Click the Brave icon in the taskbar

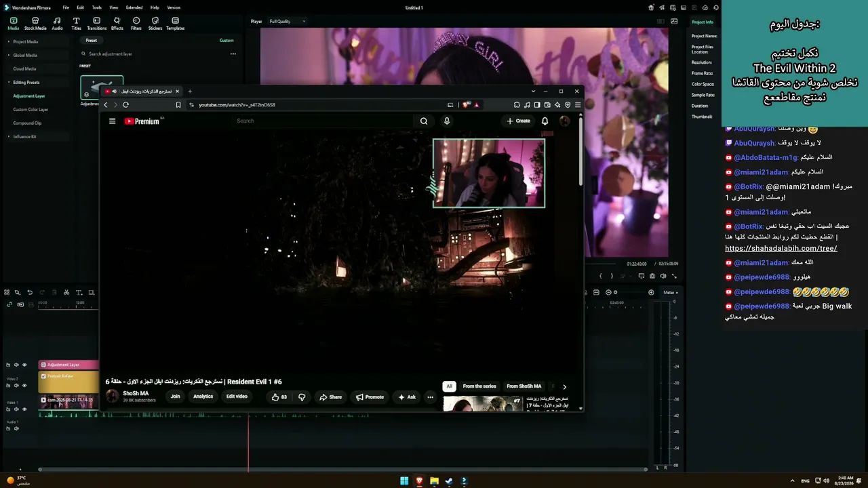pyautogui.click(x=419, y=481)
